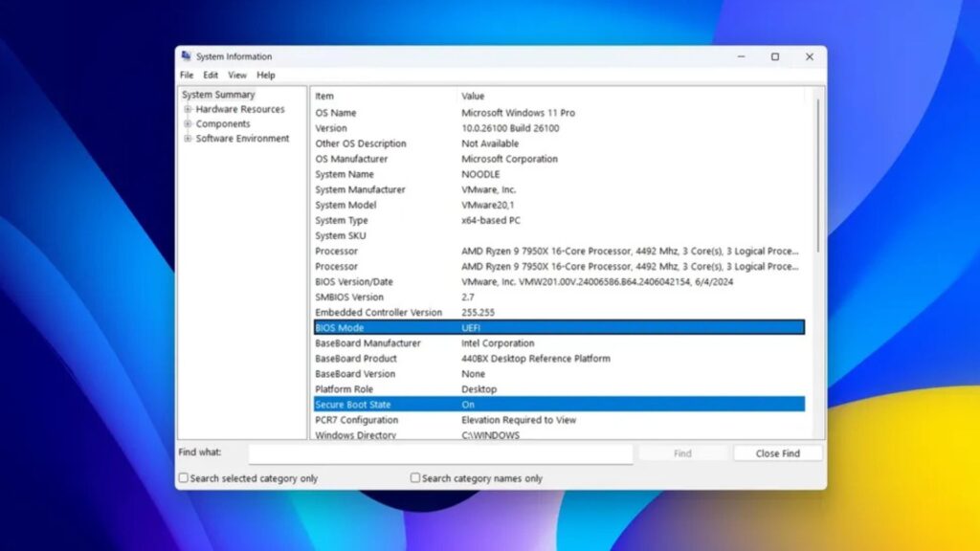Open the Help menu
This screenshot has width=980, height=551.
pos(266,75)
